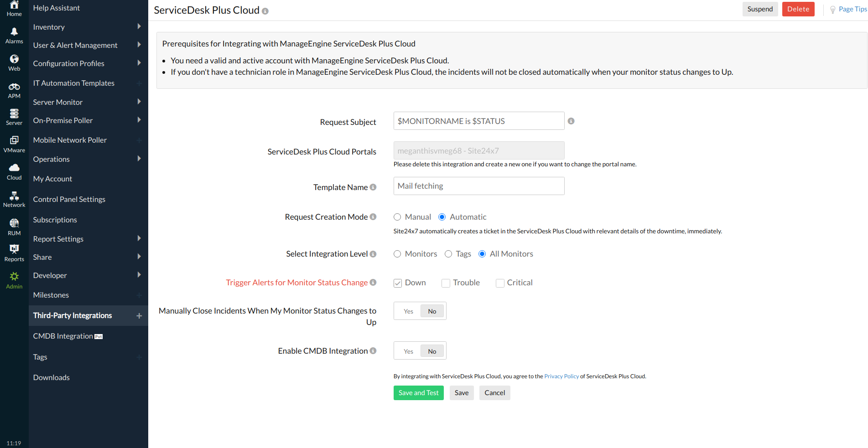Image resolution: width=868 pixels, height=448 pixels.
Task: Expand Share submenu arrow
Action: tap(139, 257)
